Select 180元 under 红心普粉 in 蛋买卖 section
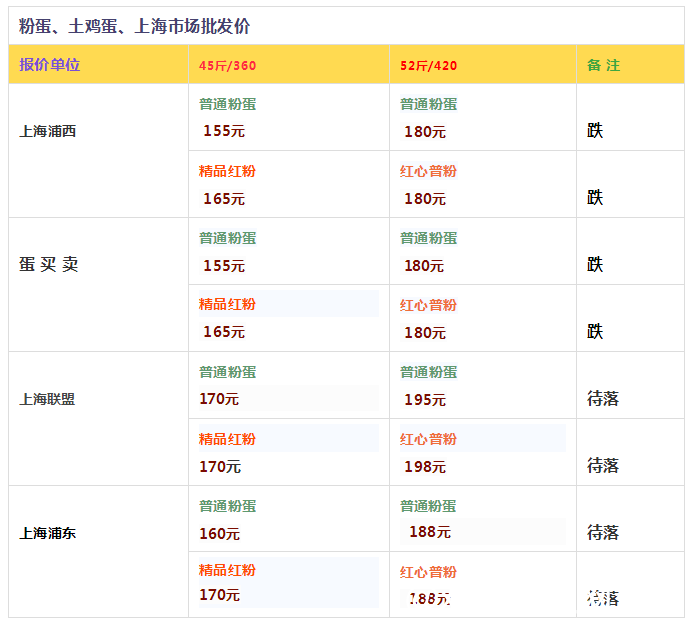 point(425,333)
